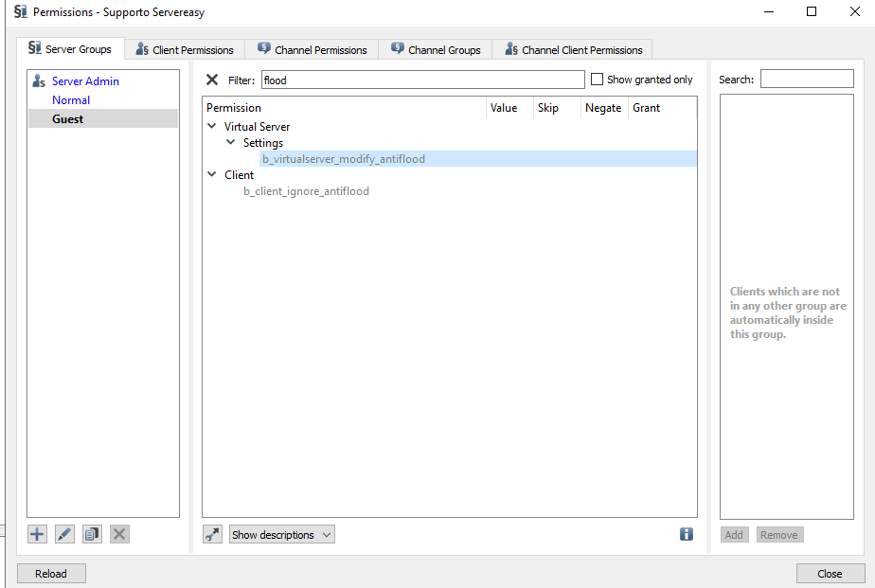The image size is (875, 588).
Task: Clear the filter with the X icon
Action: click(212, 80)
